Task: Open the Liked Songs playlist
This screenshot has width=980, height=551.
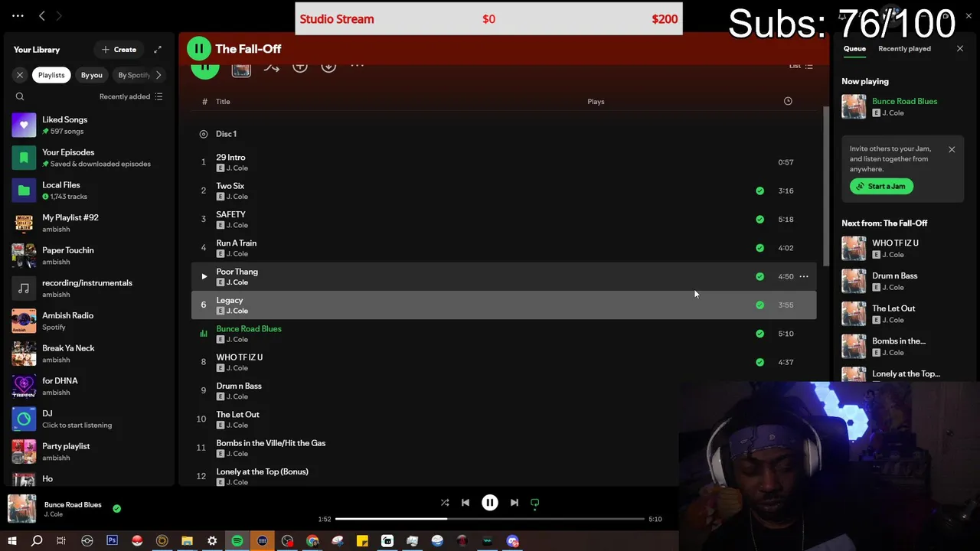Action: (x=89, y=125)
